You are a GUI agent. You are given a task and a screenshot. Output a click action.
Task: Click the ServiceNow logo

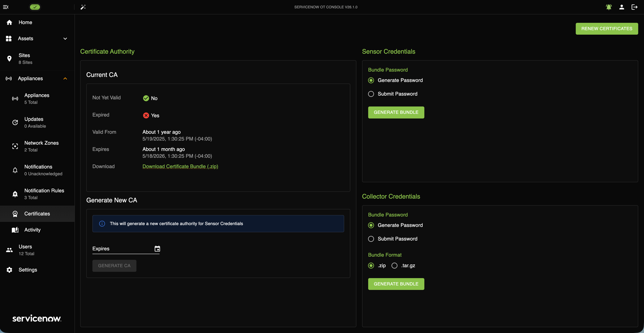tap(37, 318)
